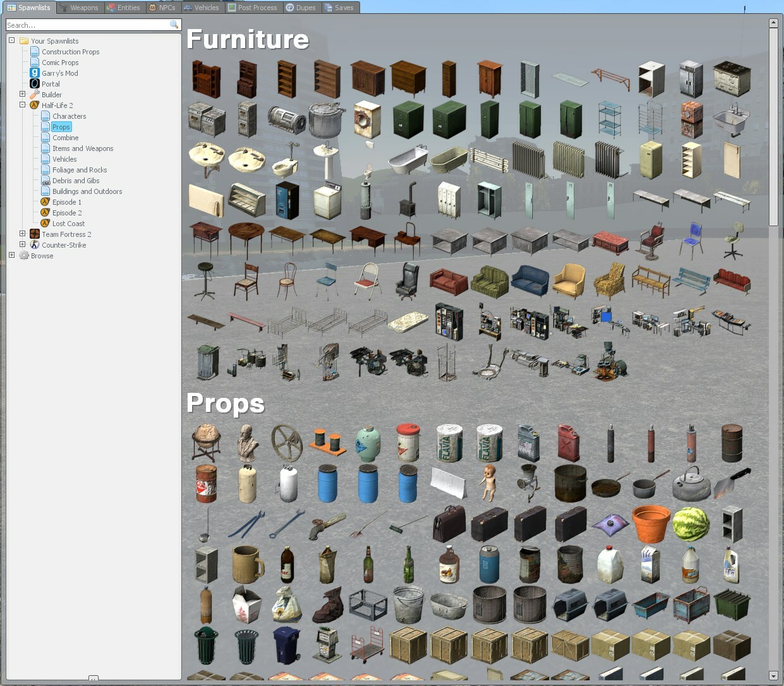
Task: Spawn the white milk jug
Action: tap(610, 565)
